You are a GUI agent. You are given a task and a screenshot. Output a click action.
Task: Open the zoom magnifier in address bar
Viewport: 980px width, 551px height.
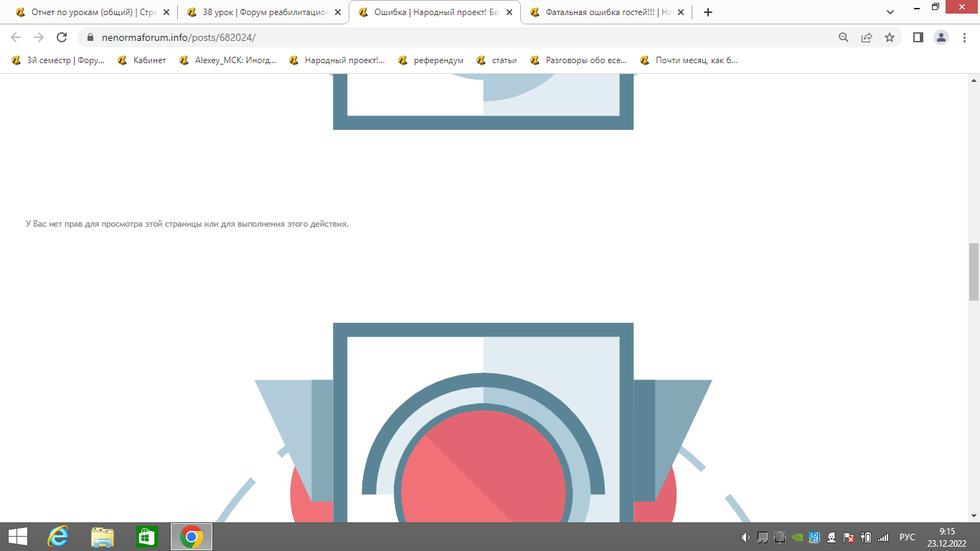click(844, 37)
